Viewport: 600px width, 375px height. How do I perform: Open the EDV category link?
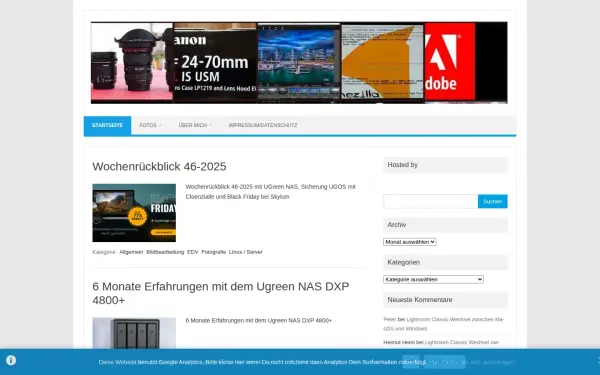coord(193,252)
